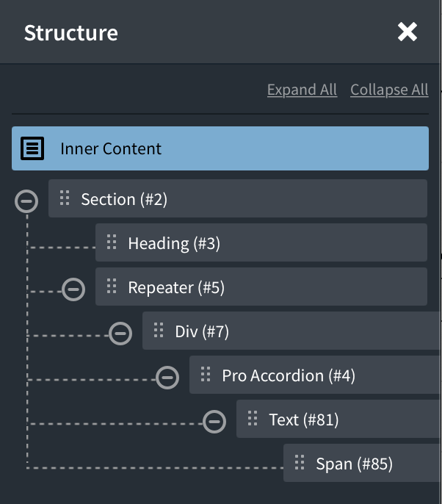Click drag handle of Section (#2)

pos(65,198)
